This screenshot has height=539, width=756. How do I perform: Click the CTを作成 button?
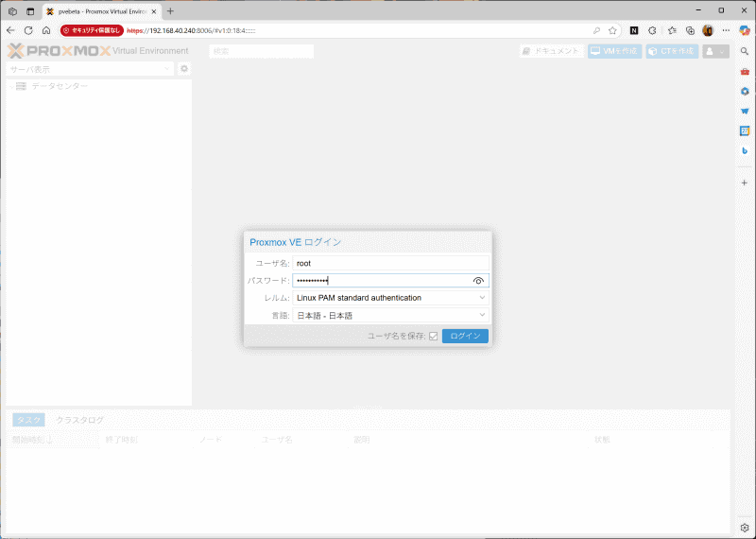[x=672, y=51]
